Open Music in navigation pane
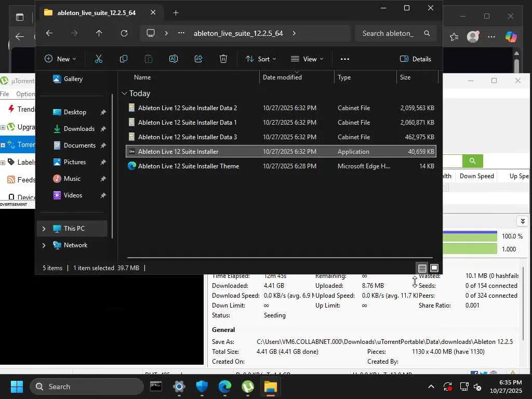The height and width of the screenshot is (399, 532). tap(72, 179)
